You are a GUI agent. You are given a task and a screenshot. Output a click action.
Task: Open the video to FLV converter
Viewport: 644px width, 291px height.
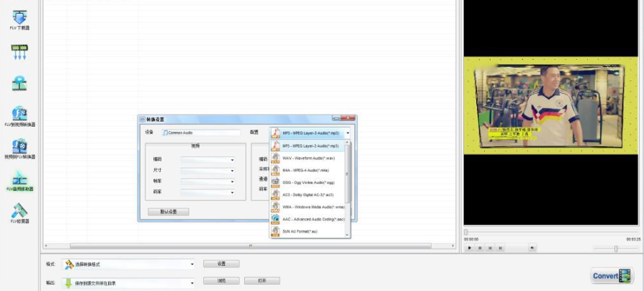pos(19,149)
